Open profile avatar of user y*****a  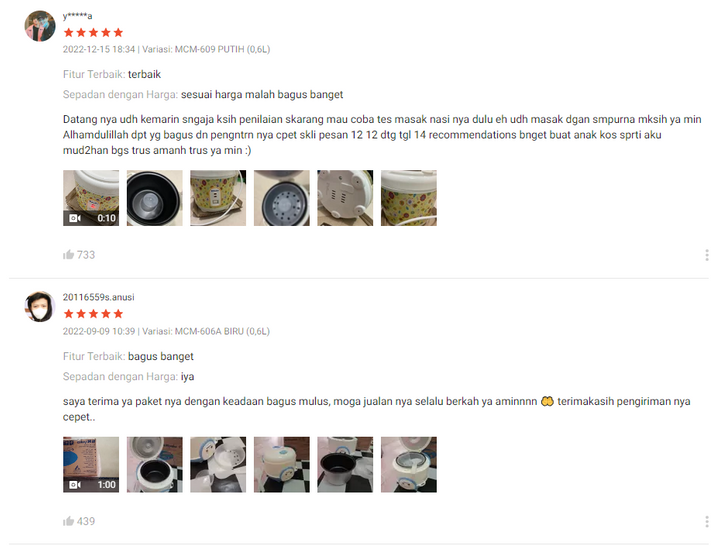pyautogui.click(x=40, y=26)
